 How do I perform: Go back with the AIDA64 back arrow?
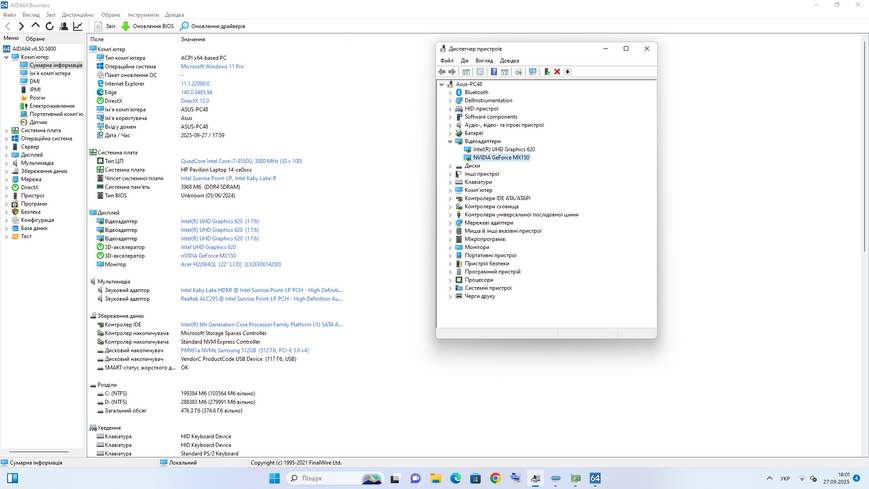[8, 26]
